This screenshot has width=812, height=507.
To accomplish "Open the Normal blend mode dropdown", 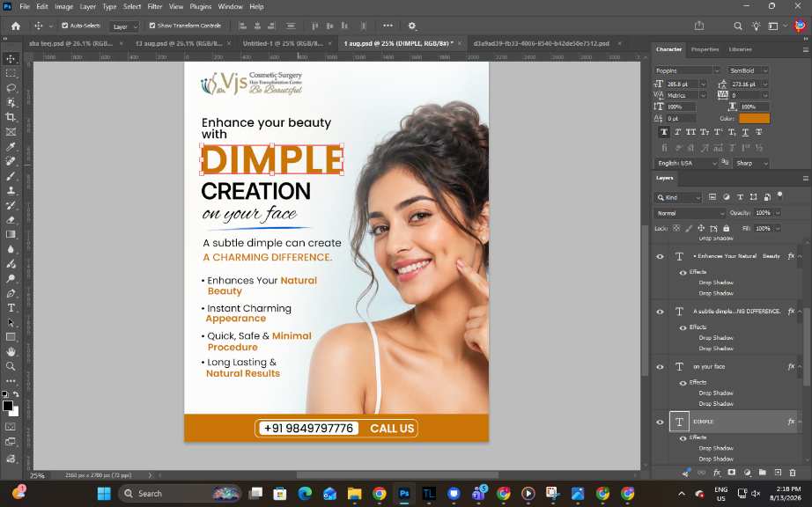I will coord(690,213).
